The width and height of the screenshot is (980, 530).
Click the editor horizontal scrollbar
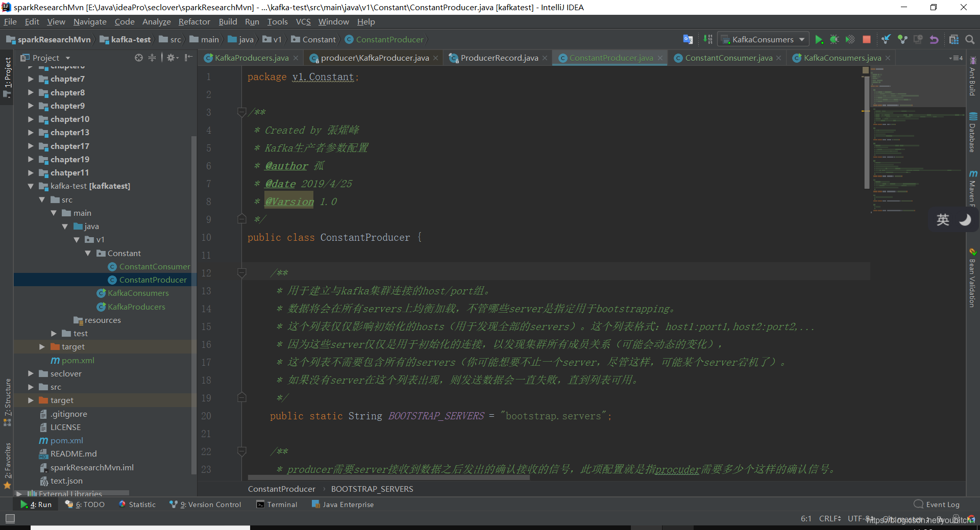click(388, 478)
